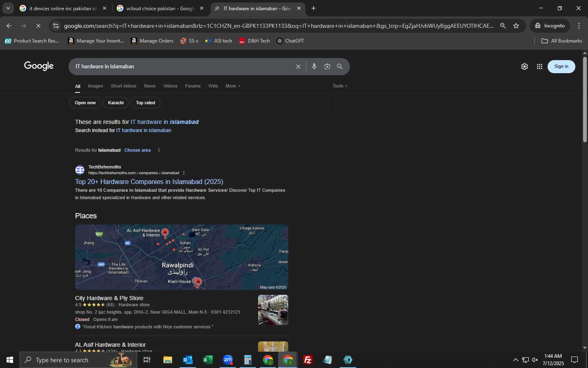Open Zoom from the taskbar

point(227,360)
